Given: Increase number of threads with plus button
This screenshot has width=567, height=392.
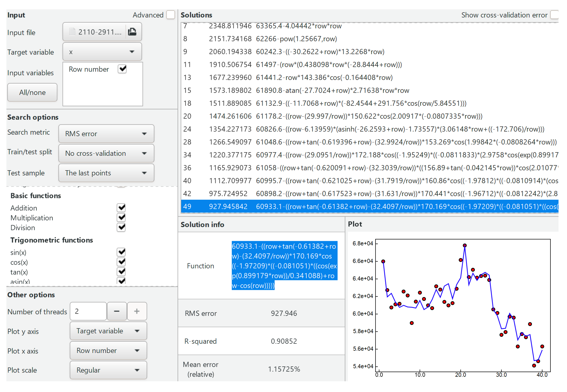Looking at the screenshot, I should [x=137, y=312].
